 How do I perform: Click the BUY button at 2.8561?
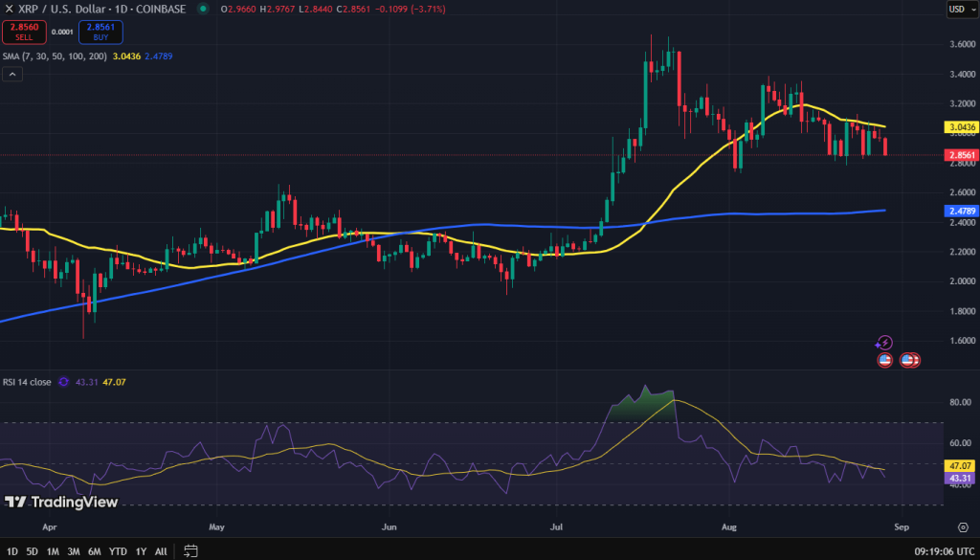tap(100, 32)
